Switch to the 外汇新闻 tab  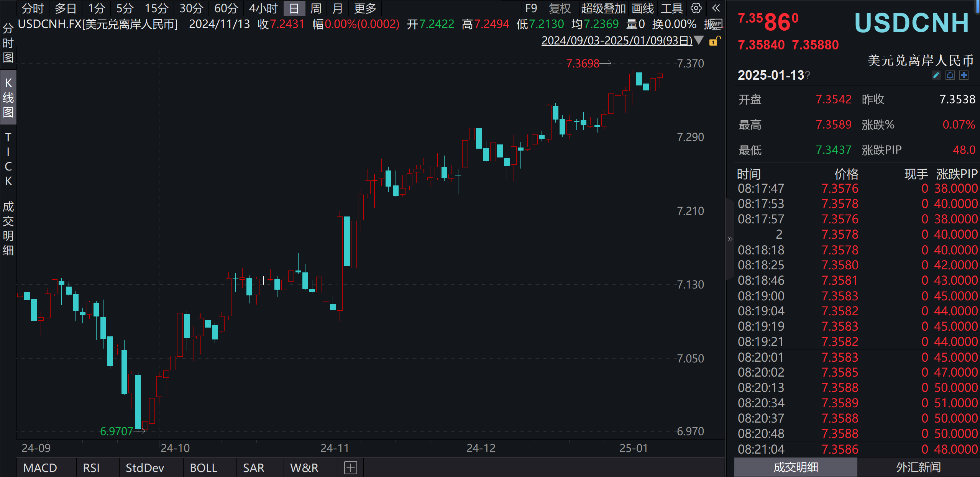(918, 467)
